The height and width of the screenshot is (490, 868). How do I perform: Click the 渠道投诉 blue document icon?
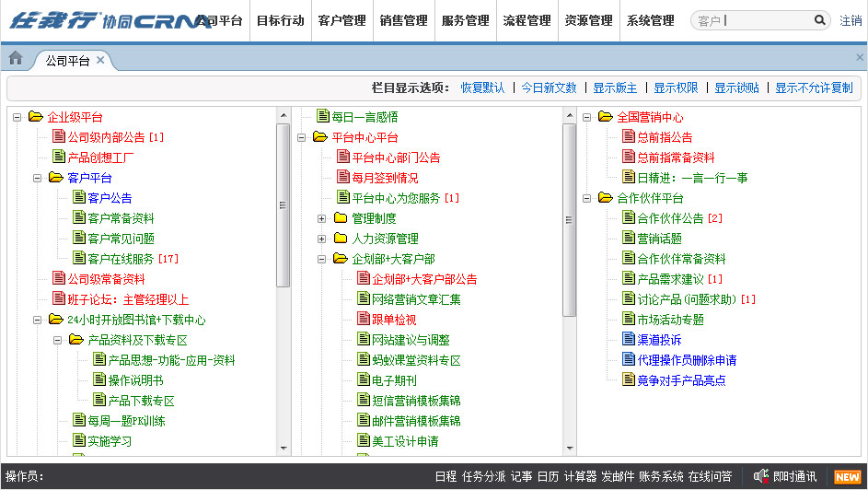point(629,340)
